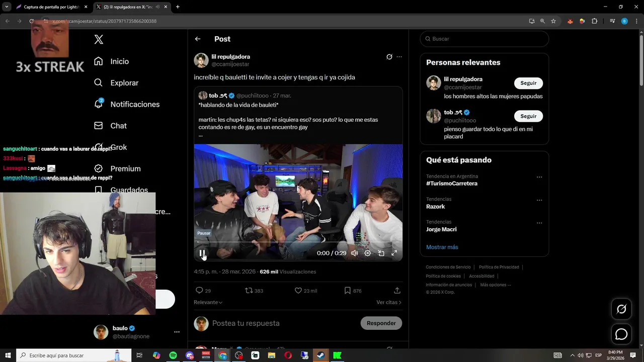Click the Mostrar más link
This screenshot has height=362, width=644.
tap(442, 247)
